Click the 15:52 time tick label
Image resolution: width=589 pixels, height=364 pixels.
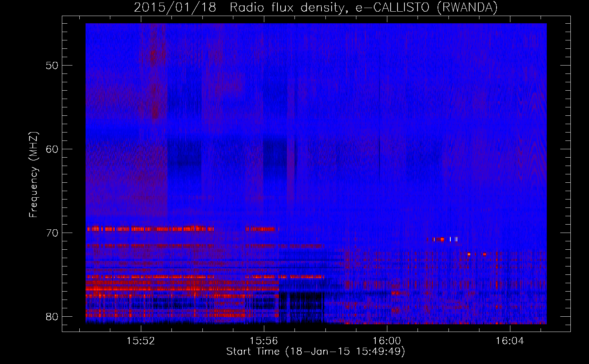point(141,341)
